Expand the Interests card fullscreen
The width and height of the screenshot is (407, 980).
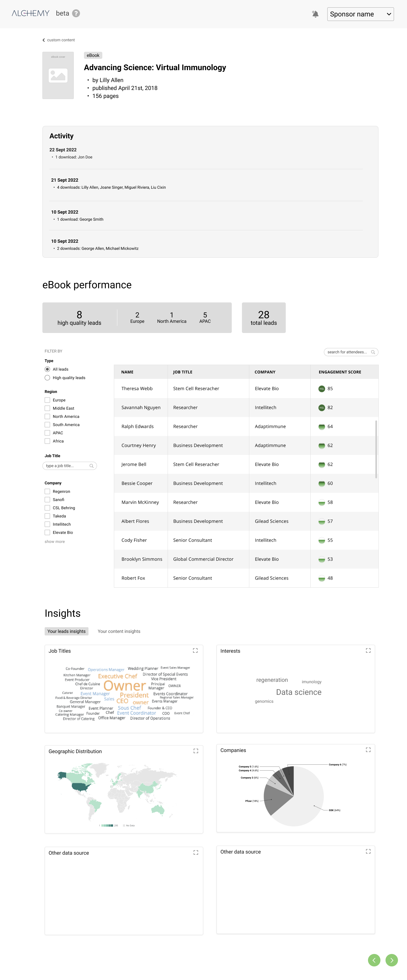[368, 650]
